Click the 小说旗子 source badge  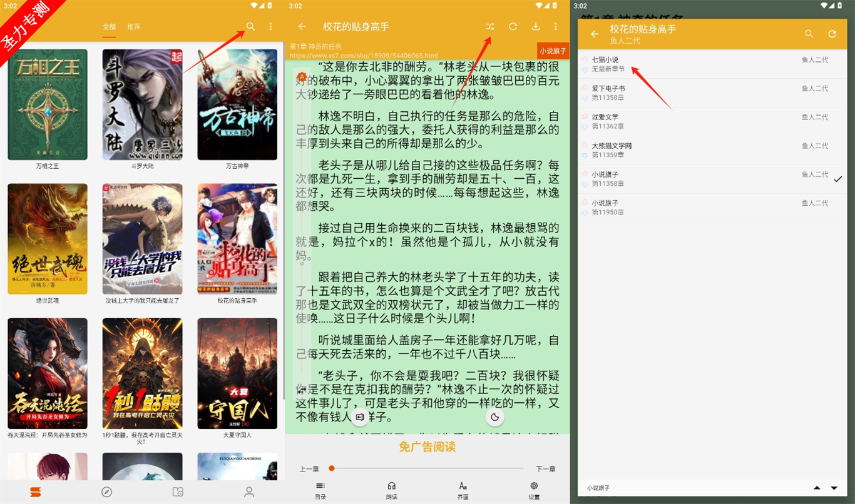click(553, 51)
